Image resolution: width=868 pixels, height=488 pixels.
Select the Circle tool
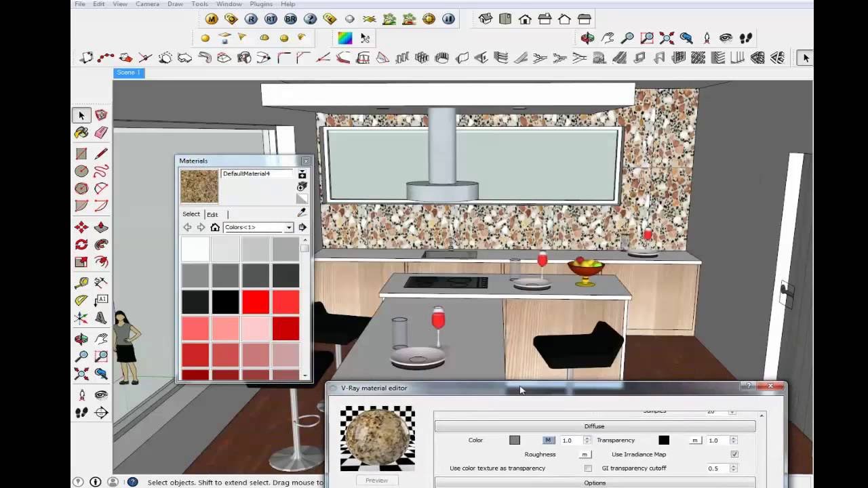coord(81,171)
